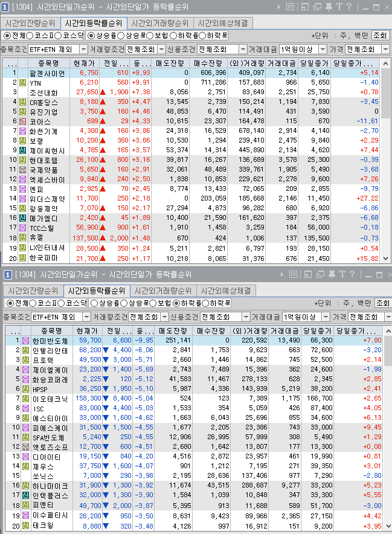Image resolution: width=392 pixels, height=534 pixels.
Task: Select the 코스피 radio in the gainers window
Action: 30,36
